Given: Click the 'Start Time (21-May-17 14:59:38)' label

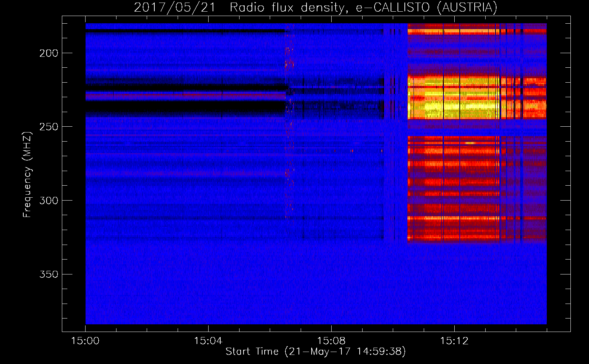Looking at the screenshot, I should coord(316,352).
